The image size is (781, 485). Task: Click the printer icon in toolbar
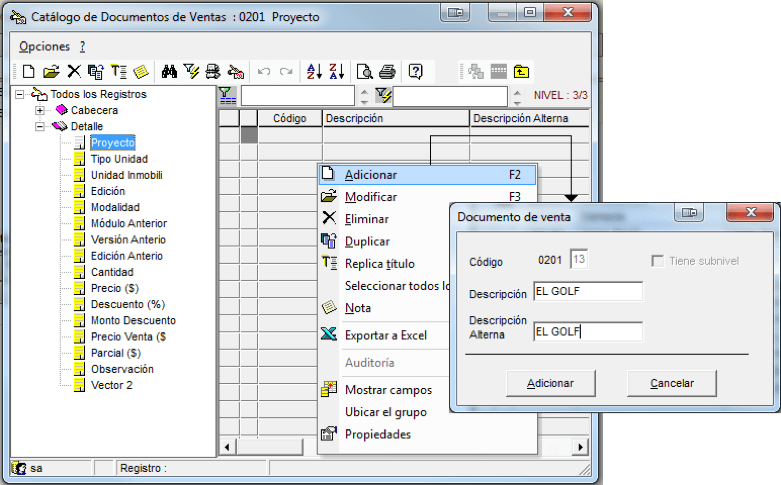(x=387, y=72)
